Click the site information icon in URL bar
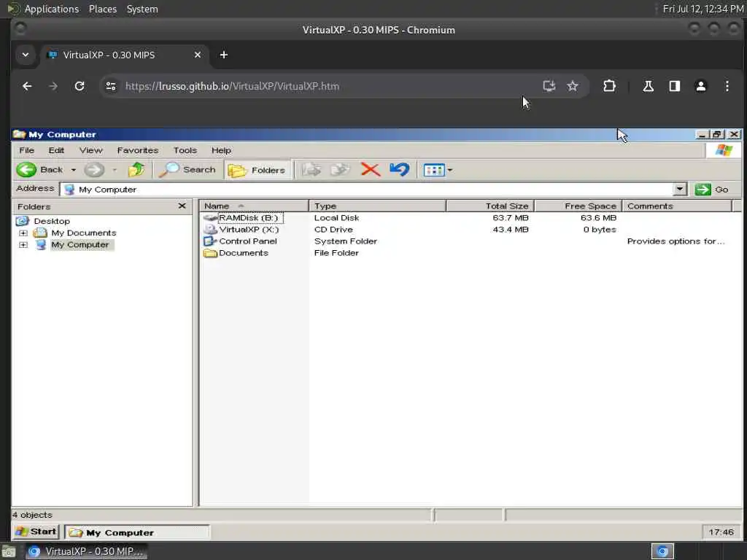Screen dimensions: 747x560 pos(111,86)
